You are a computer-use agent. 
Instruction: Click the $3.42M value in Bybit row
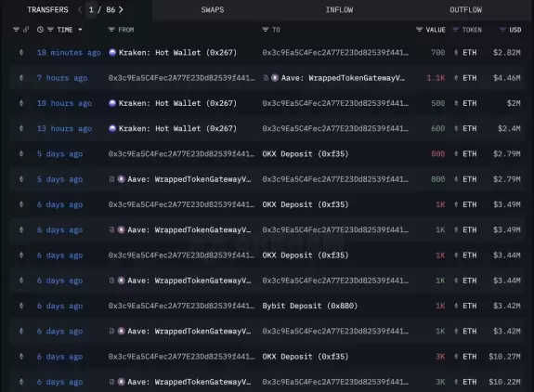(x=507, y=306)
